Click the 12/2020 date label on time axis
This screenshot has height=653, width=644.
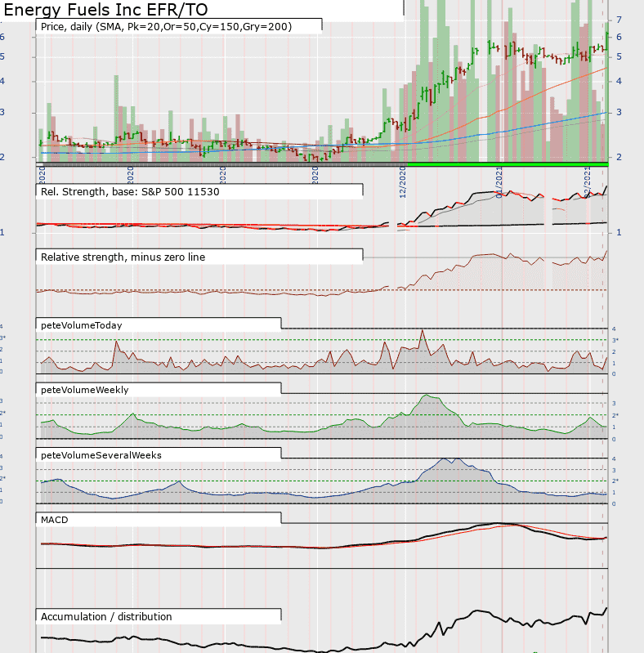click(x=402, y=182)
